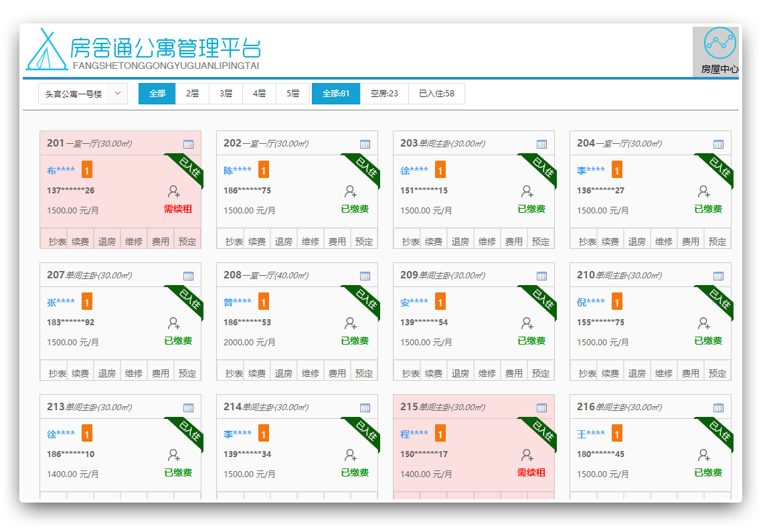Open the calendar icon for room 208
This screenshot has height=532, width=771.
point(365,276)
